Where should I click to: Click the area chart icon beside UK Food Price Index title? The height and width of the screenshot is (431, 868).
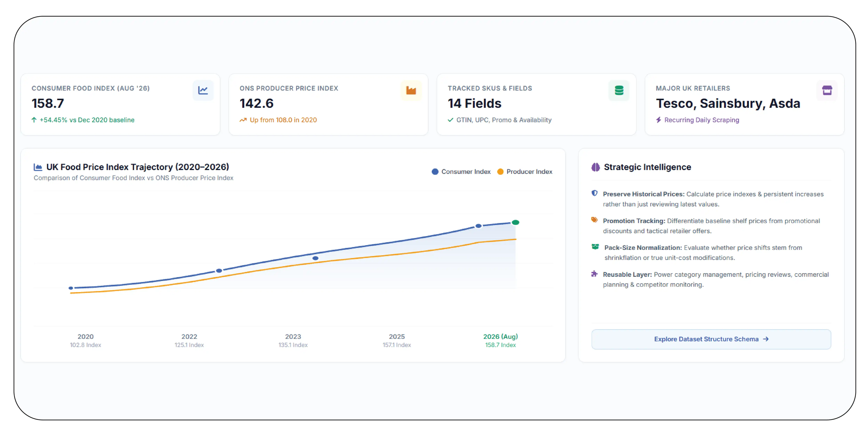click(x=38, y=167)
